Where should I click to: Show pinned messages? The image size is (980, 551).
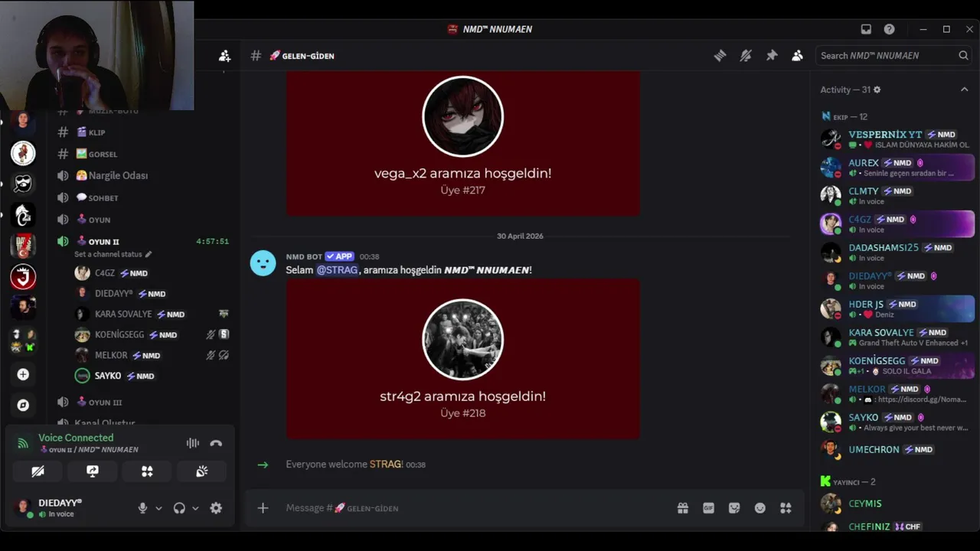pos(772,56)
